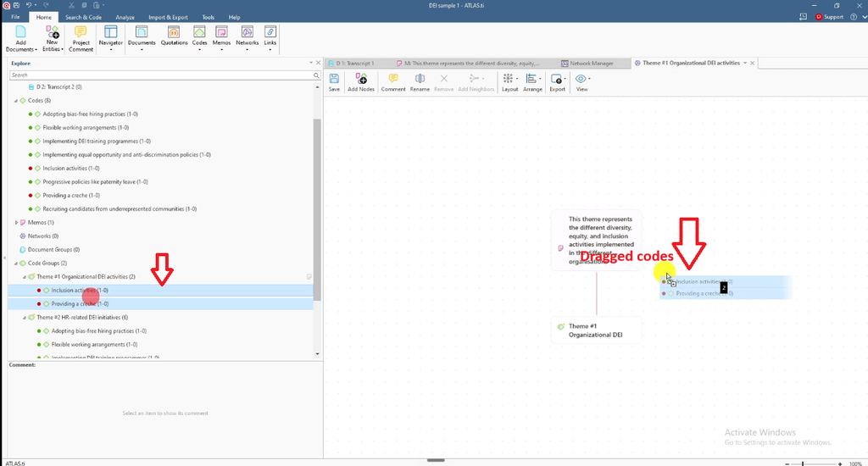Screen dimensions: 868x466
Task: Open the Codes manager icon
Action: coord(199,32)
